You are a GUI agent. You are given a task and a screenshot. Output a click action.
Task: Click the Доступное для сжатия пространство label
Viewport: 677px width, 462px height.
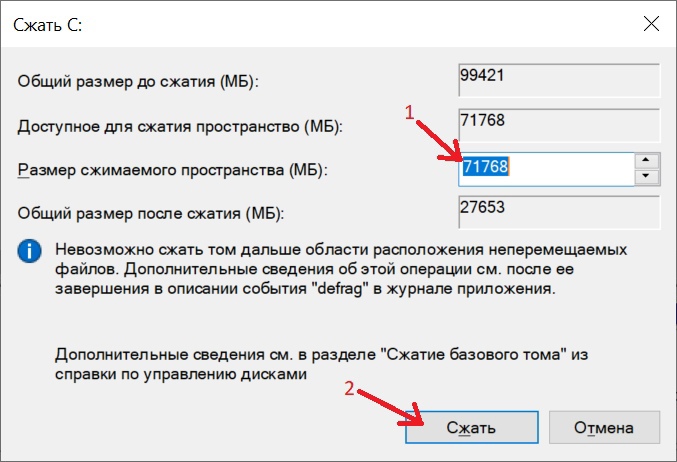coord(180,126)
